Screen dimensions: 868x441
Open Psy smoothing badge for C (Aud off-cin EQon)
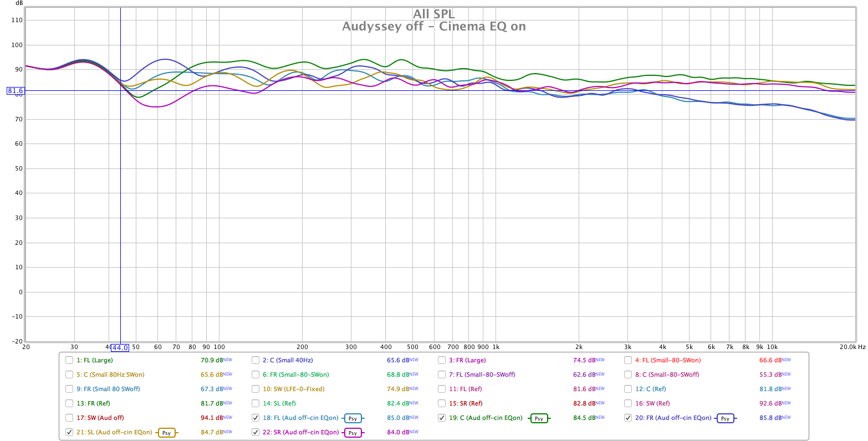click(539, 418)
